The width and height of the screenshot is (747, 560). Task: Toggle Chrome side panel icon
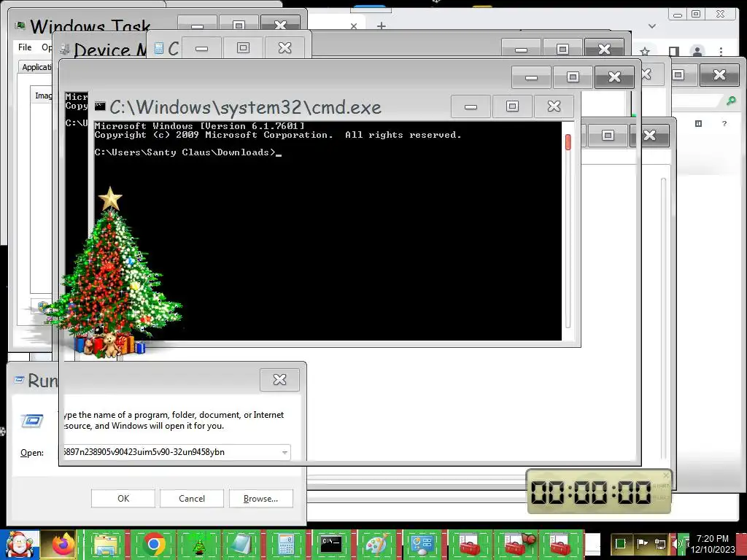pos(673,51)
